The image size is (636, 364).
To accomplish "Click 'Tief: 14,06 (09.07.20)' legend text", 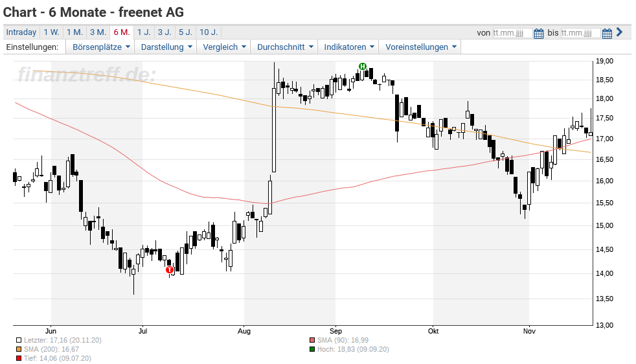I will coord(57,358).
